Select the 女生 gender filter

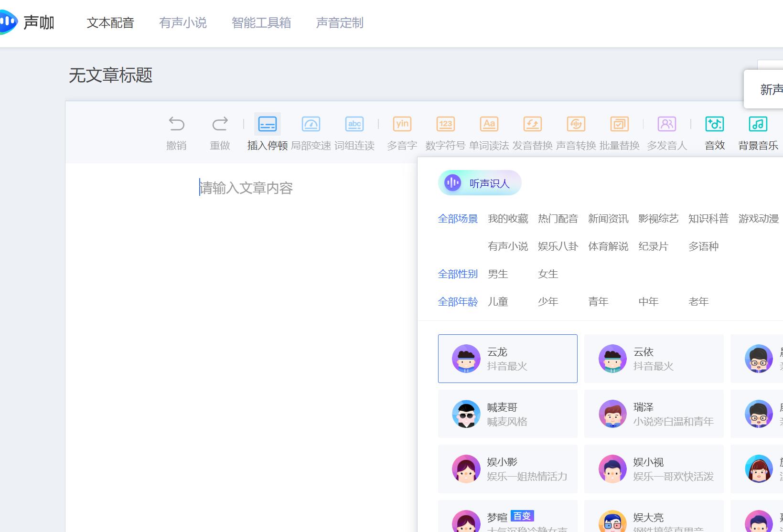547,274
